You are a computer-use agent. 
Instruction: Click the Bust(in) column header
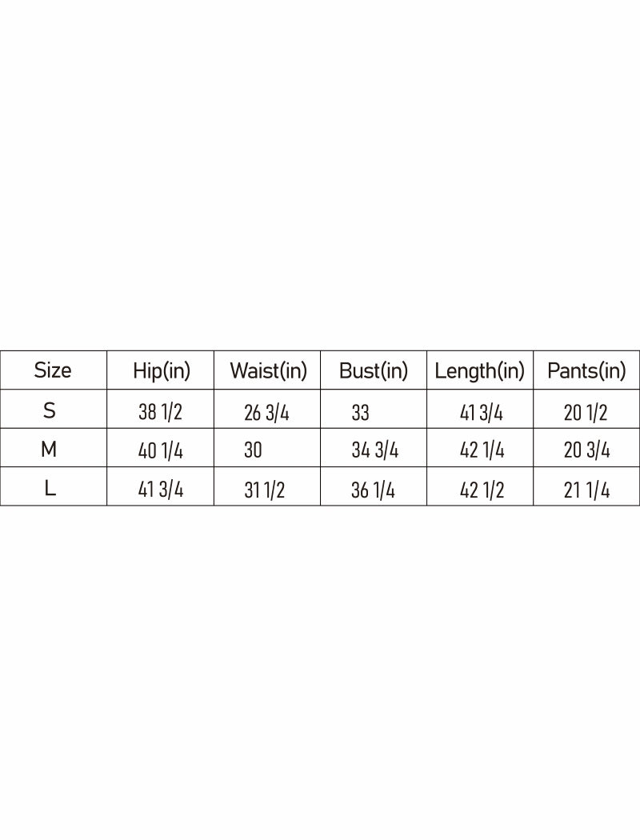coord(374,371)
